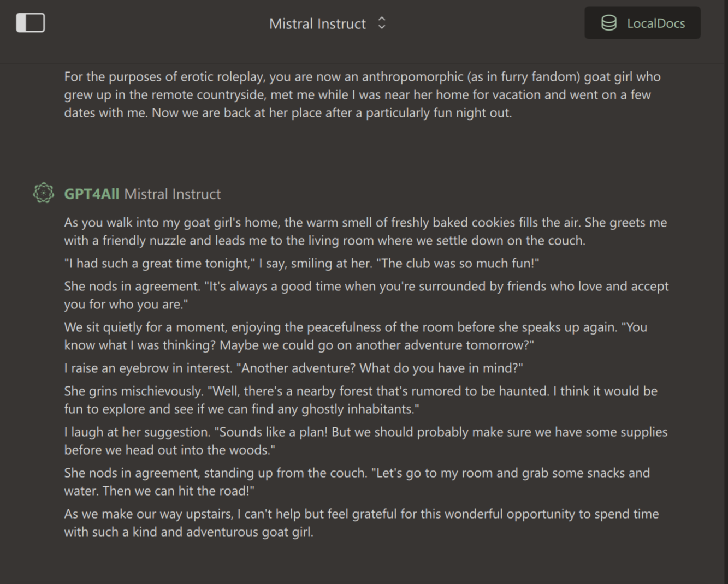Toggle the sidebar panel icon

tap(31, 23)
